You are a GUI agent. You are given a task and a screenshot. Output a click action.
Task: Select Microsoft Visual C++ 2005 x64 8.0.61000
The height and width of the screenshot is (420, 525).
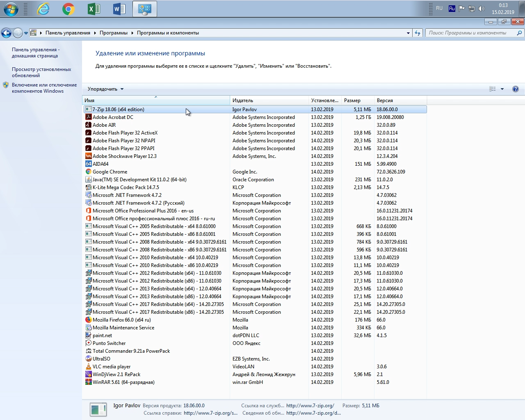[x=254, y=226]
